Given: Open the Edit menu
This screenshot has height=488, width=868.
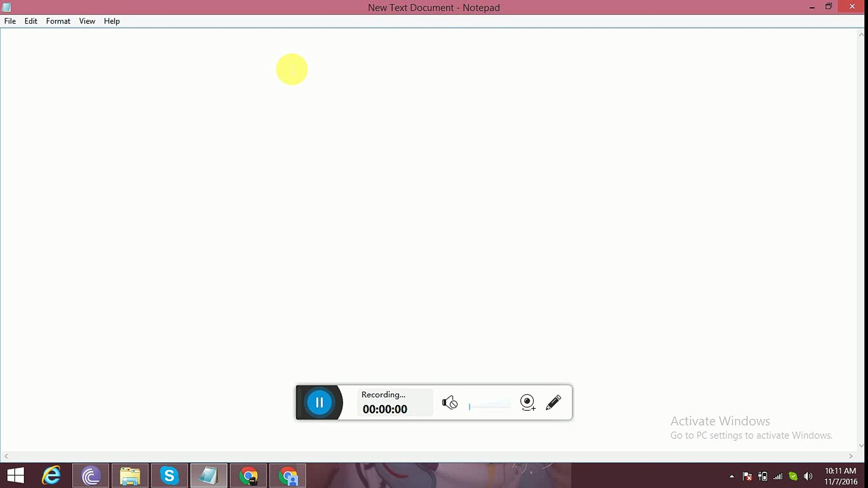Looking at the screenshot, I should [31, 21].
